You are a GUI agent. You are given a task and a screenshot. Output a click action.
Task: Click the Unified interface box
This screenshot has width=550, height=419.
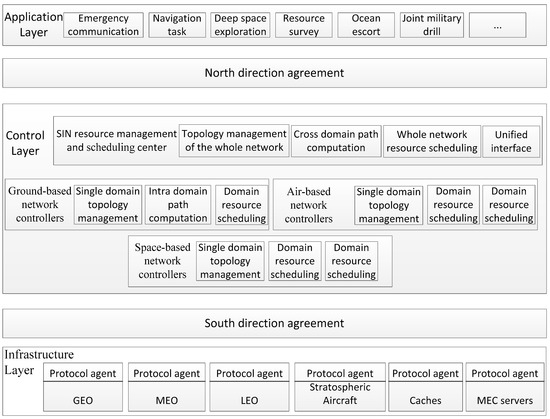click(x=511, y=141)
